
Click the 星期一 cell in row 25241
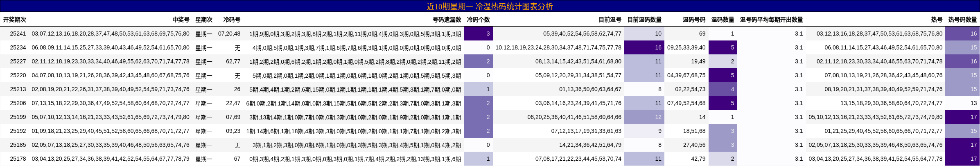(204, 34)
